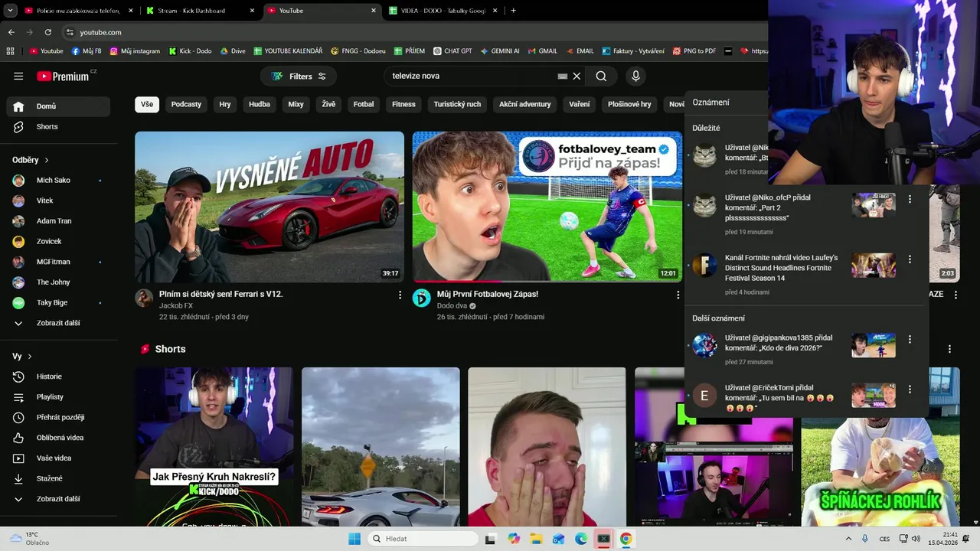
Task: Open Vaše videa in the sidebar
Action: point(58,458)
